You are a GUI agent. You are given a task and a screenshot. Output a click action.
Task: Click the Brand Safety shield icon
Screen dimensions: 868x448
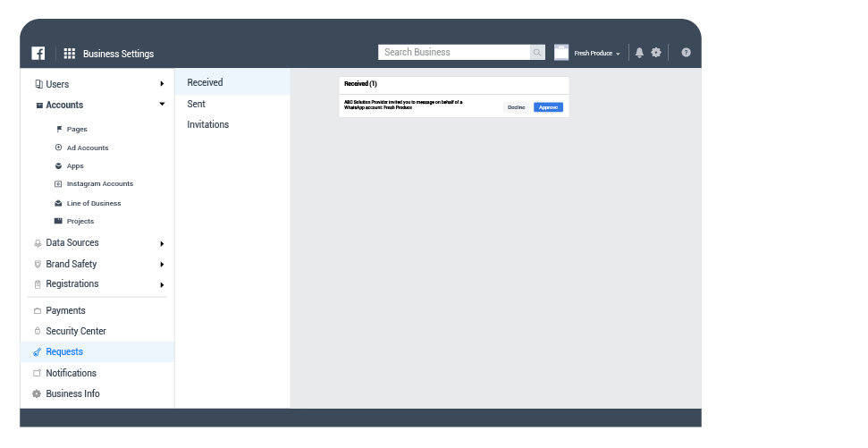(x=38, y=265)
